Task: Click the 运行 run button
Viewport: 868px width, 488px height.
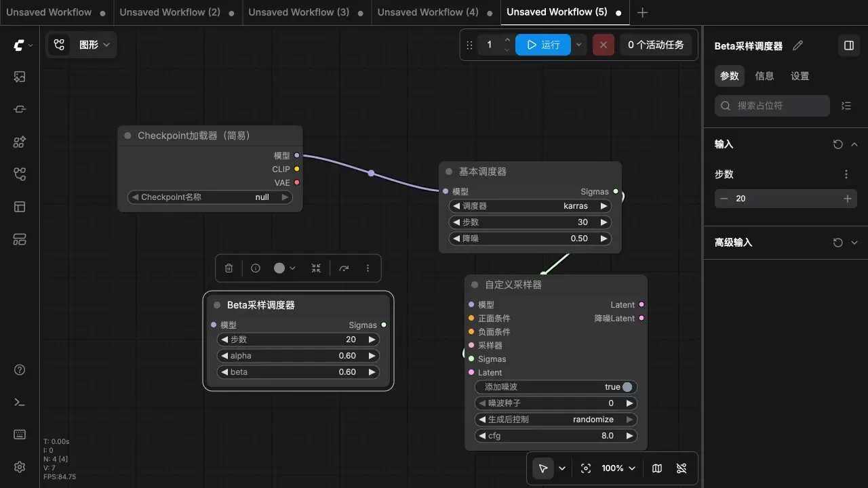Action: coord(543,45)
